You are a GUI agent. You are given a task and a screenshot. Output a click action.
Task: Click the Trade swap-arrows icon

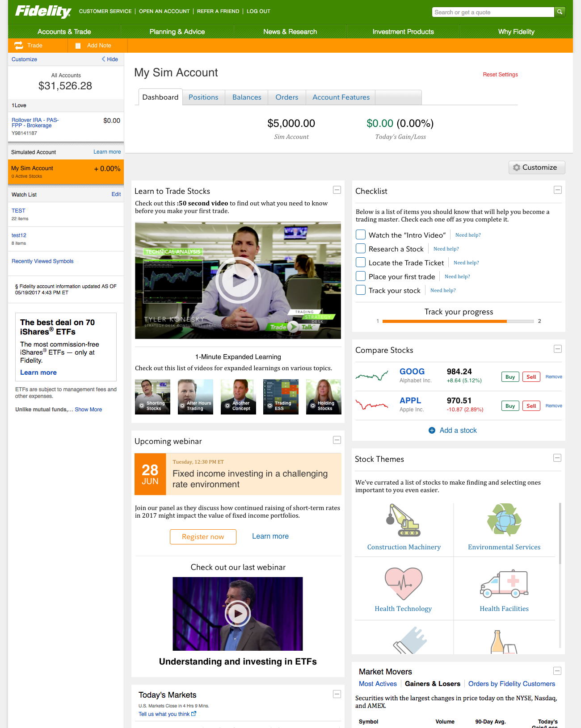coord(19,46)
